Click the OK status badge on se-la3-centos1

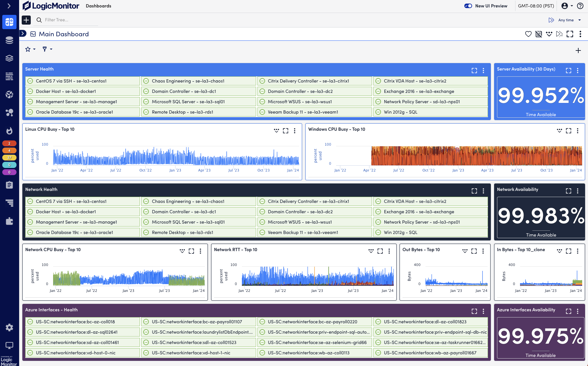pos(30,81)
